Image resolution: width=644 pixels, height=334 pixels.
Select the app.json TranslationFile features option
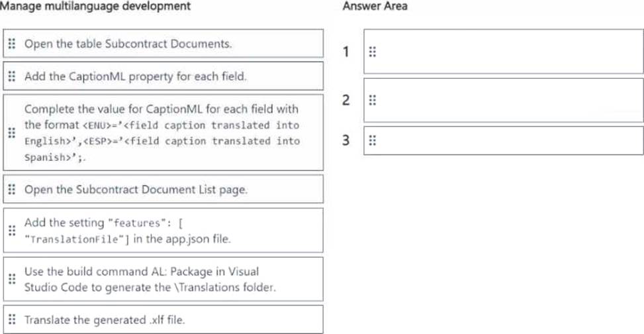[163, 231]
